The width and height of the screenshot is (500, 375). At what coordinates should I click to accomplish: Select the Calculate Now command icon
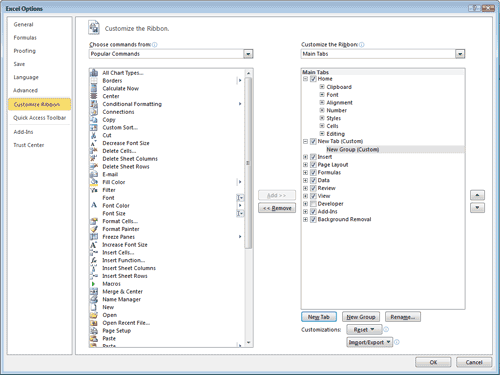[94, 88]
